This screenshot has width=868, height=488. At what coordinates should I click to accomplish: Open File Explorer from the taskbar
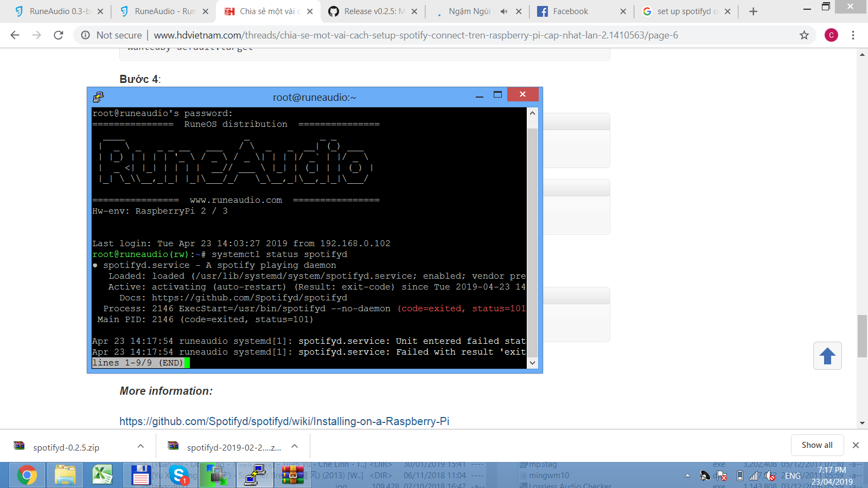coord(65,476)
